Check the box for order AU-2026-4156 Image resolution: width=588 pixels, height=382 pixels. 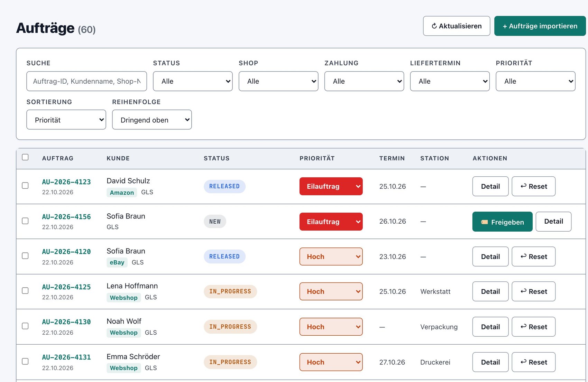click(25, 221)
